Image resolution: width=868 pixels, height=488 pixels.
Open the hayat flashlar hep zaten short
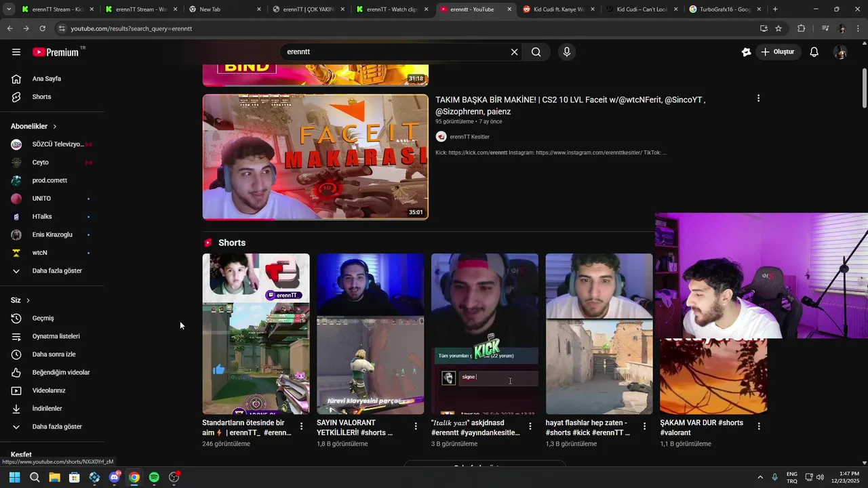coord(599,333)
